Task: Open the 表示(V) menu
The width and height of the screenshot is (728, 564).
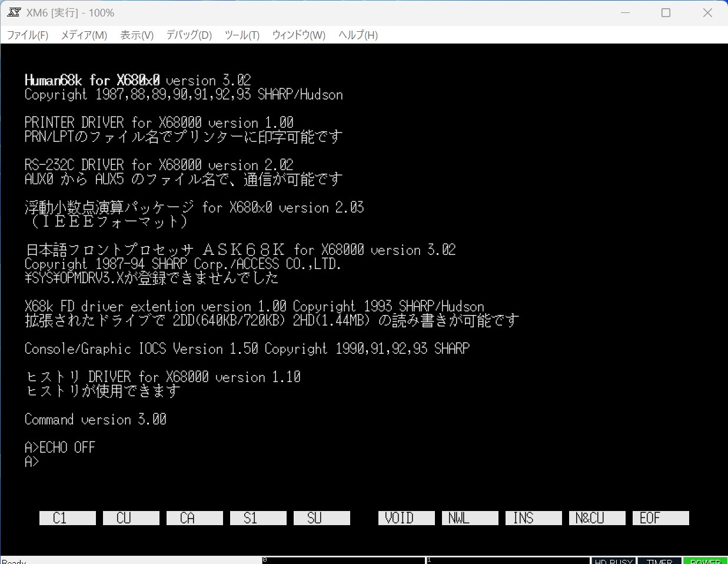Action: 137,35
